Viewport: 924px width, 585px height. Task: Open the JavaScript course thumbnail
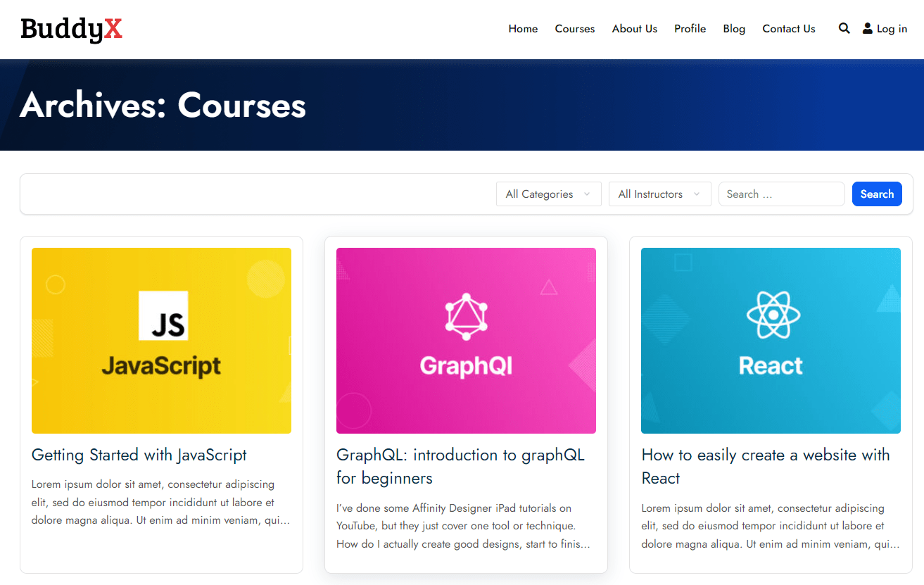[x=161, y=341]
